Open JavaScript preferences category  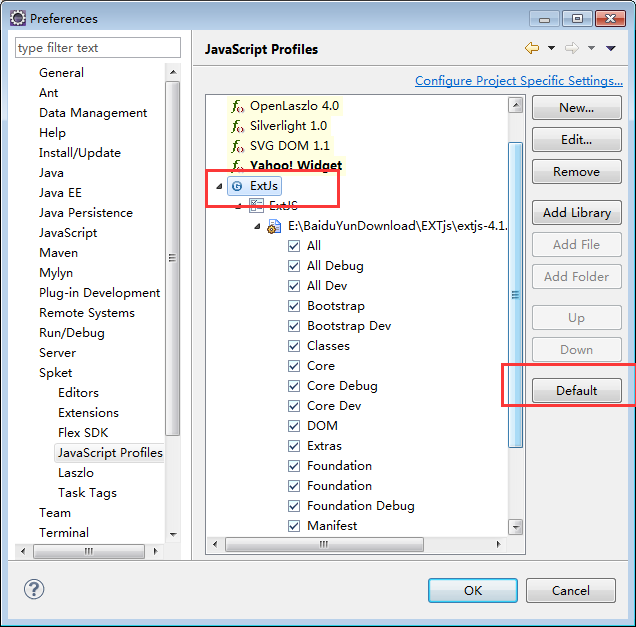[x=68, y=233]
